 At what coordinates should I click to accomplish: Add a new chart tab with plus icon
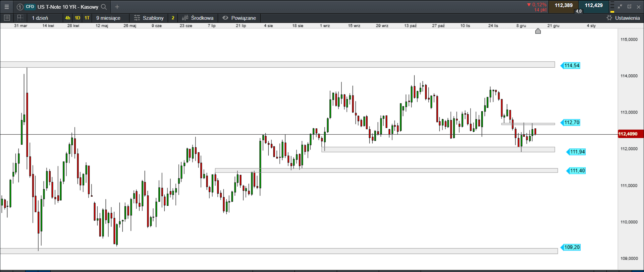coord(117,7)
